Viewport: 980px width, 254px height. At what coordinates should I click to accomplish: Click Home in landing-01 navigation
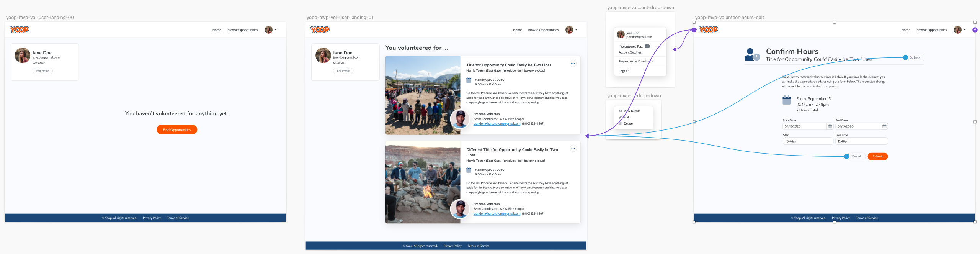click(517, 30)
